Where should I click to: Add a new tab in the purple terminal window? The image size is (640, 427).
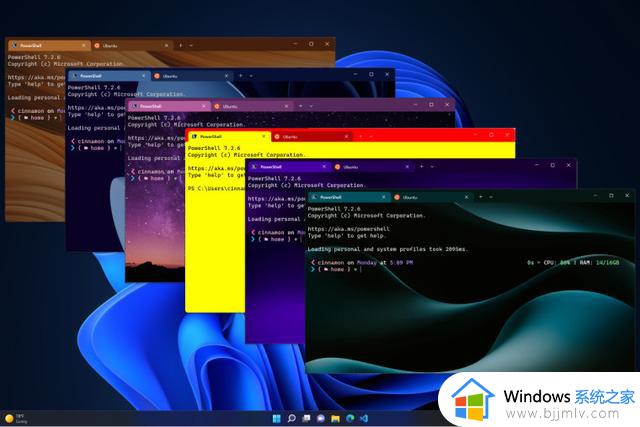click(422, 167)
